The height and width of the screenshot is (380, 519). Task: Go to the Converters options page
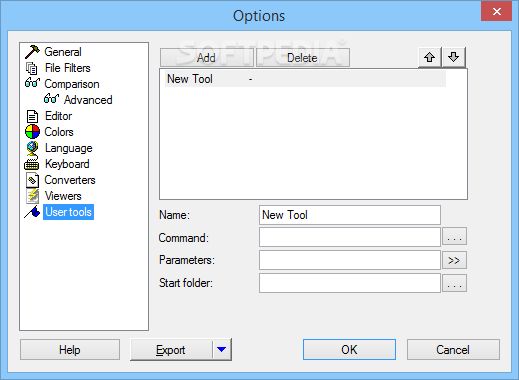click(x=70, y=180)
